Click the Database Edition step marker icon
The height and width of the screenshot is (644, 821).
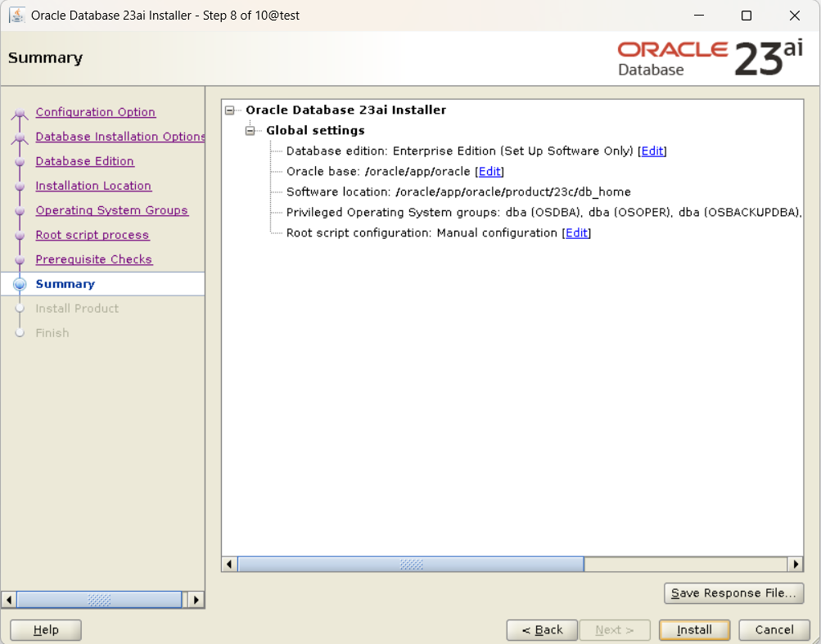(x=20, y=162)
